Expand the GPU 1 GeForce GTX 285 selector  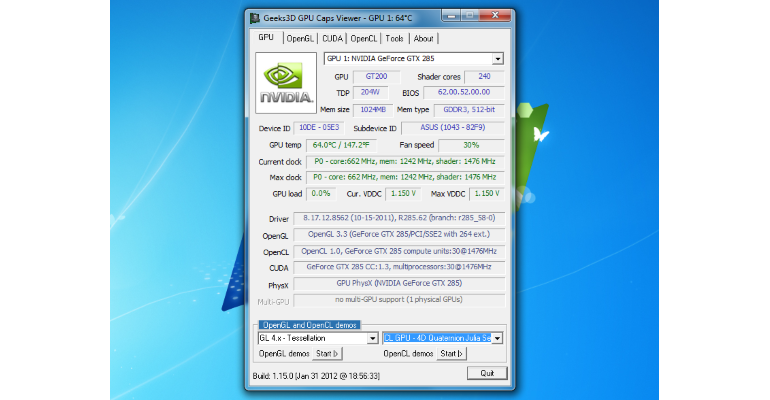(497, 59)
